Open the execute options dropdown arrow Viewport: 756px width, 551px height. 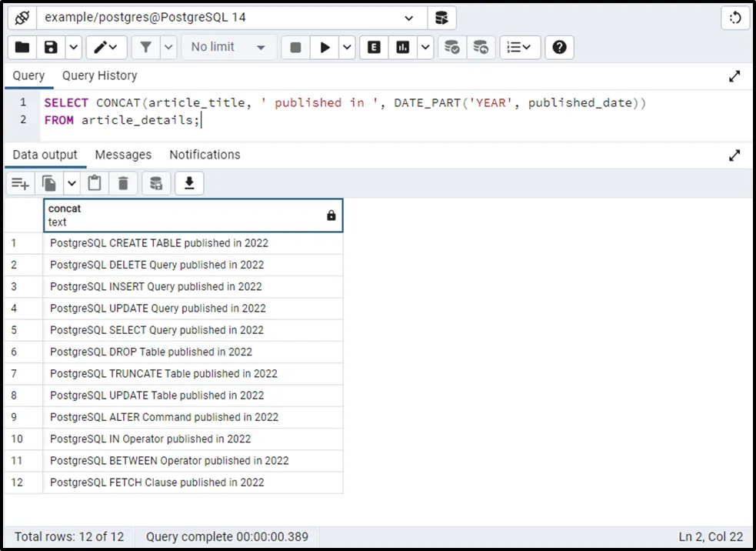coord(347,48)
